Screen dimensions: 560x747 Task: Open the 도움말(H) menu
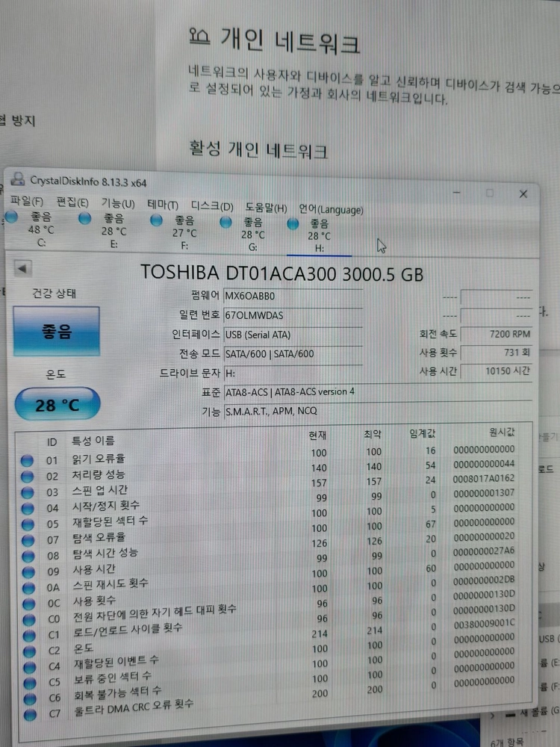[267, 208]
